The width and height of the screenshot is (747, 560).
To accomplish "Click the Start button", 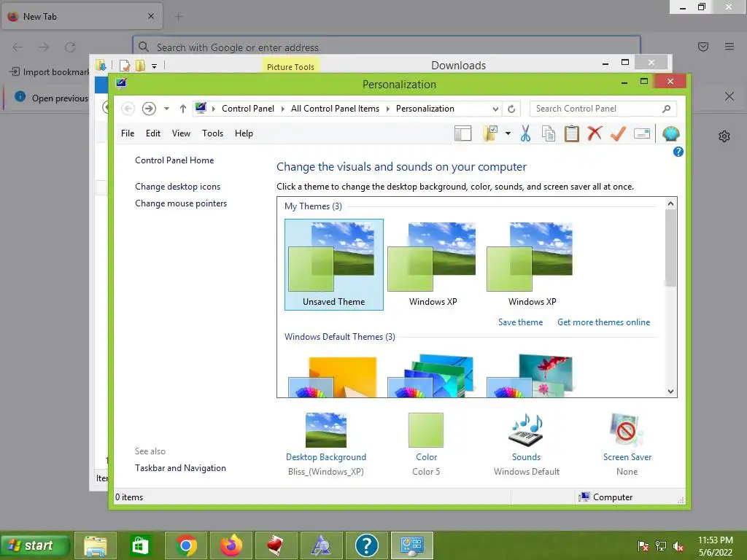I will tap(36, 545).
